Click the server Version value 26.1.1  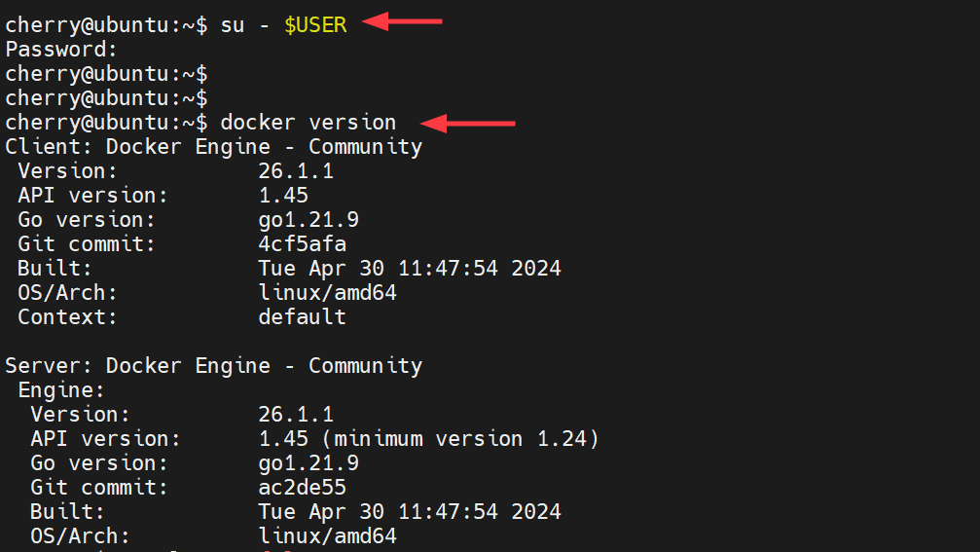[296, 415]
